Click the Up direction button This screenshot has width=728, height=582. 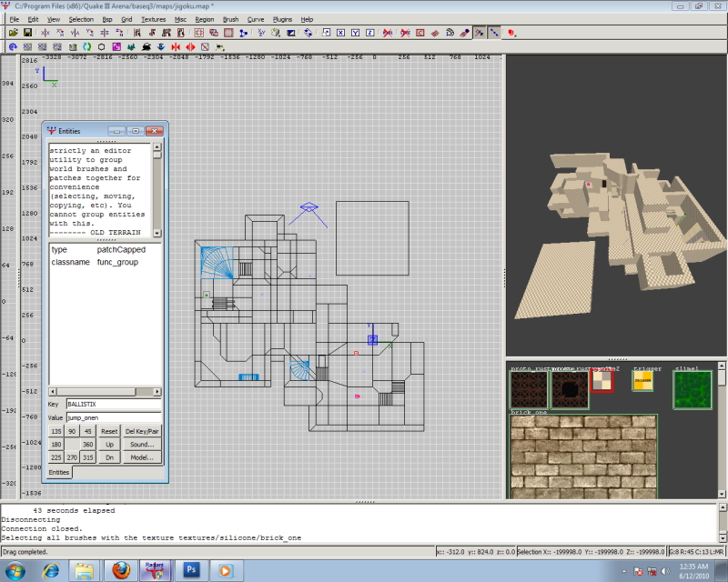(109, 444)
